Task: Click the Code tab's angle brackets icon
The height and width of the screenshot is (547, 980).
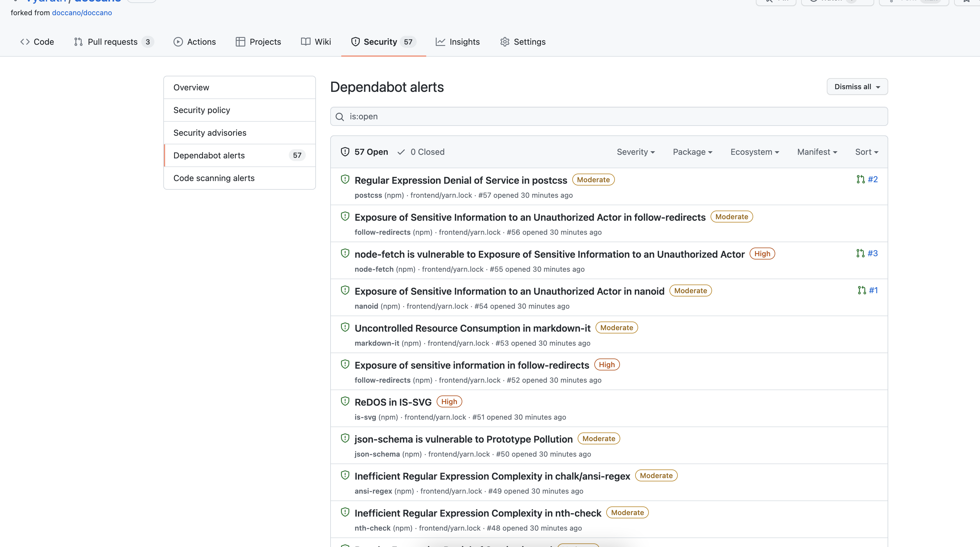Action: (x=25, y=42)
